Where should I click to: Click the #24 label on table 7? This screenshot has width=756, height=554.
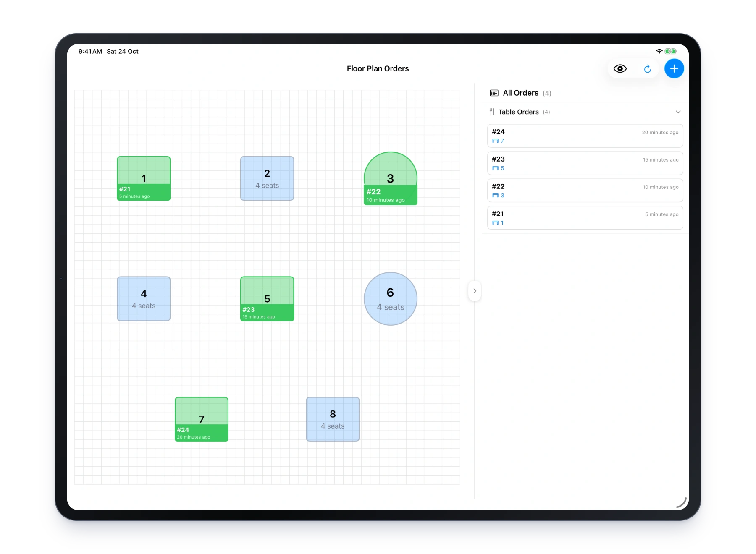pyautogui.click(x=183, y=430)
